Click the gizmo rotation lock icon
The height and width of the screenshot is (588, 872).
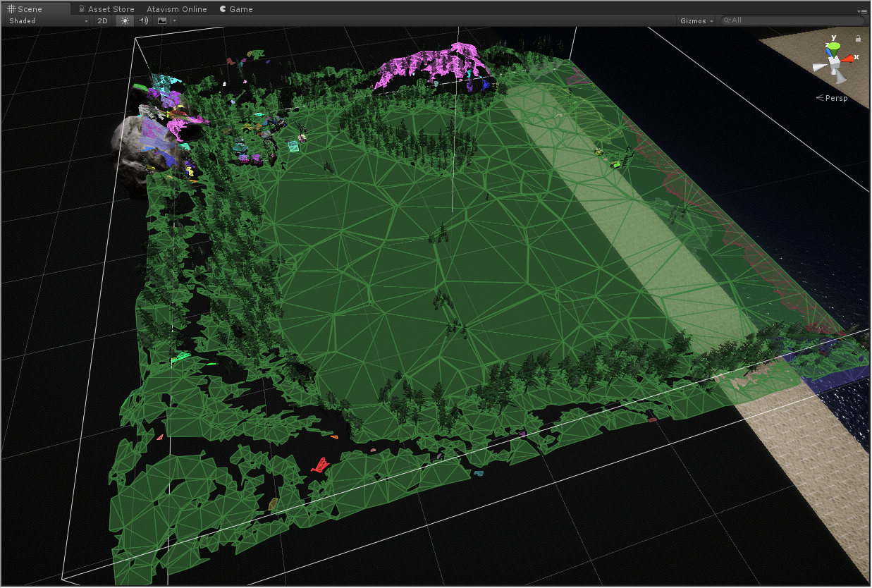point(858,39)
